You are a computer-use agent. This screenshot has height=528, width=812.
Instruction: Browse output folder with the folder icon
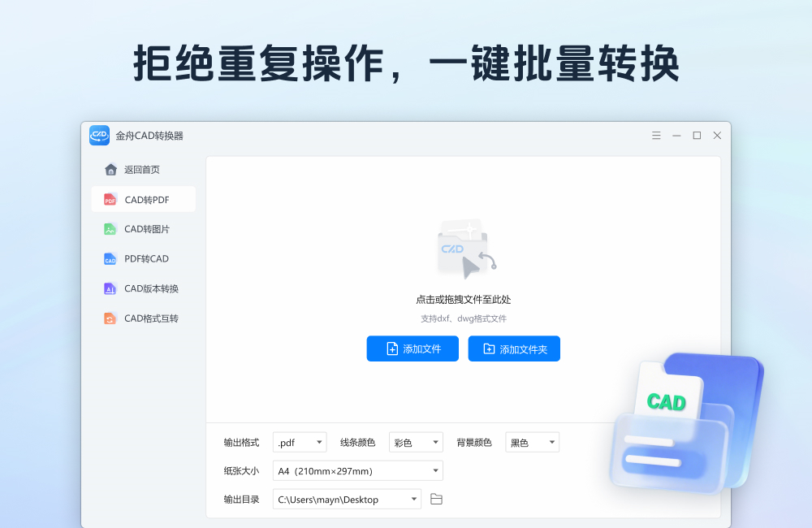click(436, 499)
